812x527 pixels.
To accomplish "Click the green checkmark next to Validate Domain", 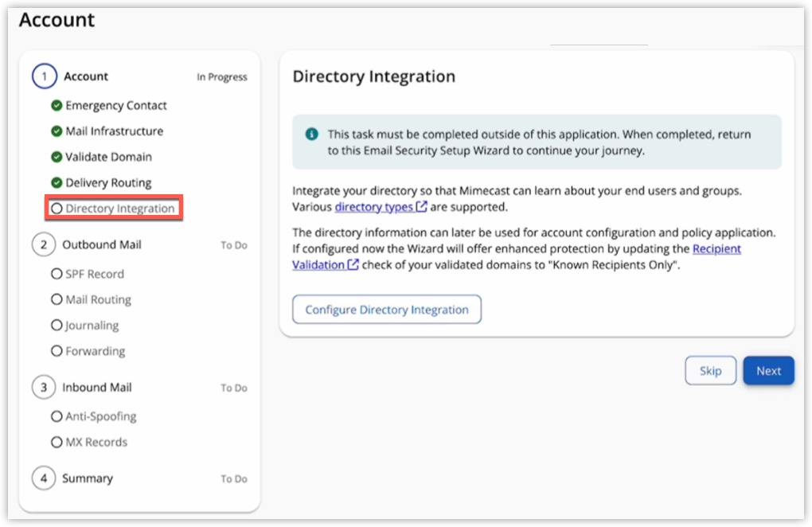I will [x=57, y=157].
